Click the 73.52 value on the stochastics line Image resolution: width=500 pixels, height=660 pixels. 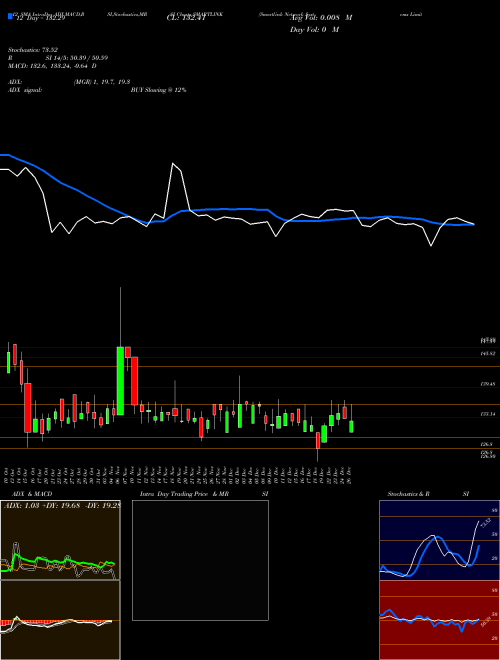pyautogui.click(x=485, y=523)
